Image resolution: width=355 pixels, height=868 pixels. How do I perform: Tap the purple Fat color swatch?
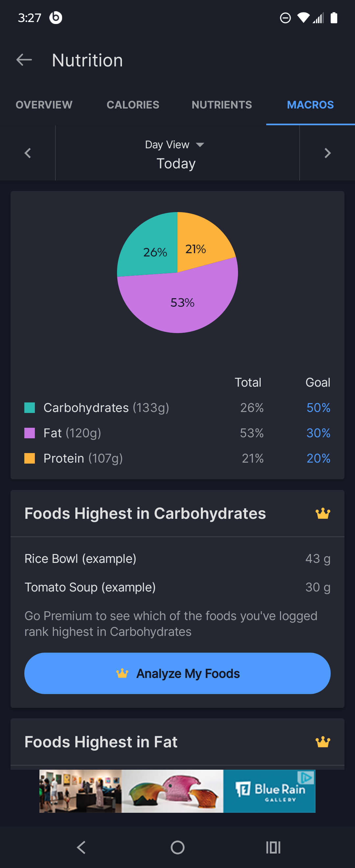[30, 433]
